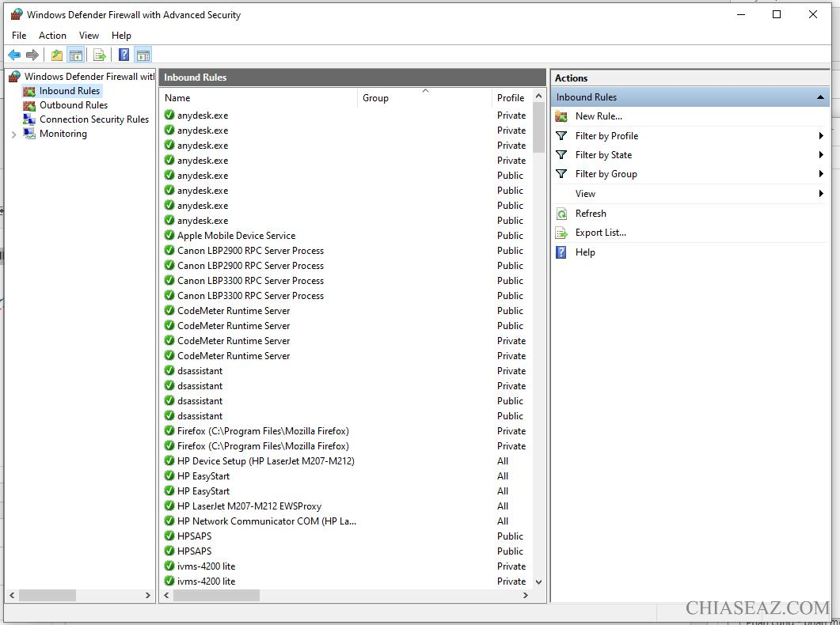Image resolution: width=840 pixels, height=625 pixels.
Task: Click View label in the Actions pane
Action: coord(585,194)
